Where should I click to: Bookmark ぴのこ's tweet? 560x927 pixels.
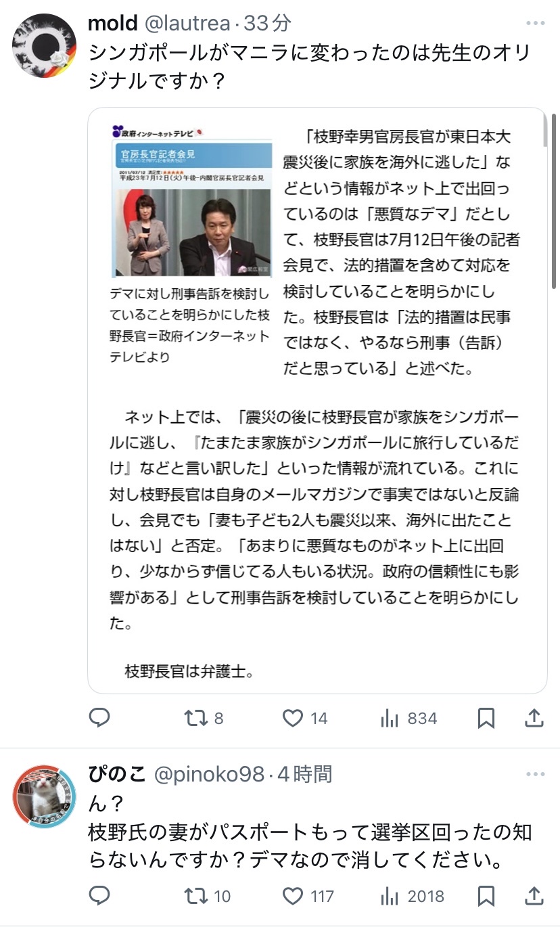(486, 896)
